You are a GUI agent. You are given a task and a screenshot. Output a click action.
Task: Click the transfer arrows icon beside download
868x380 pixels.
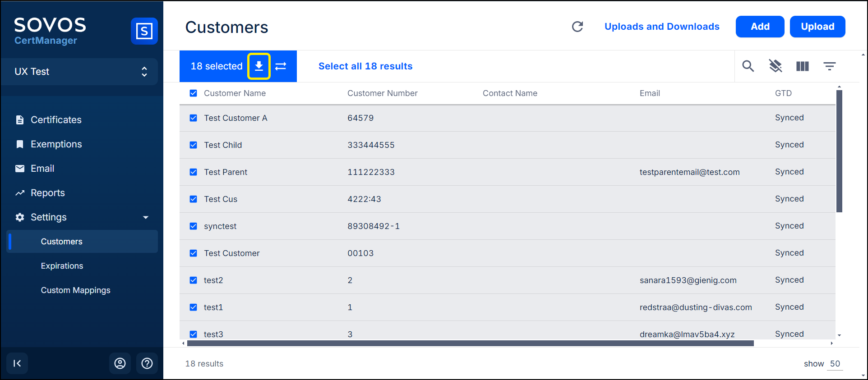click(281, 66)
